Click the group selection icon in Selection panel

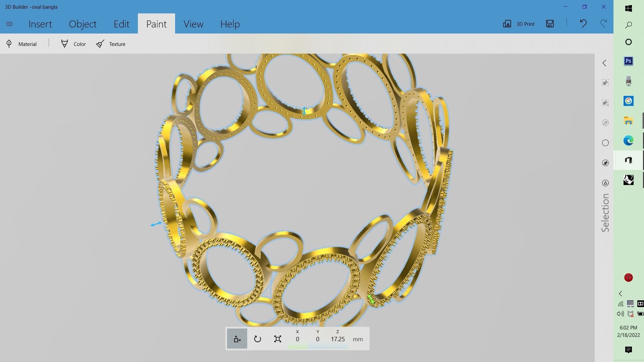(605, 82)
